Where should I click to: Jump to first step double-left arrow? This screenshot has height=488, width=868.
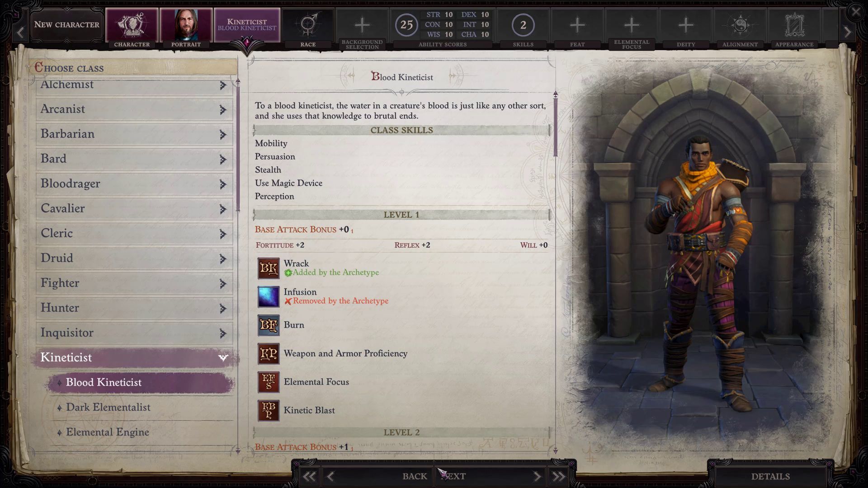(x=309, y=477)
